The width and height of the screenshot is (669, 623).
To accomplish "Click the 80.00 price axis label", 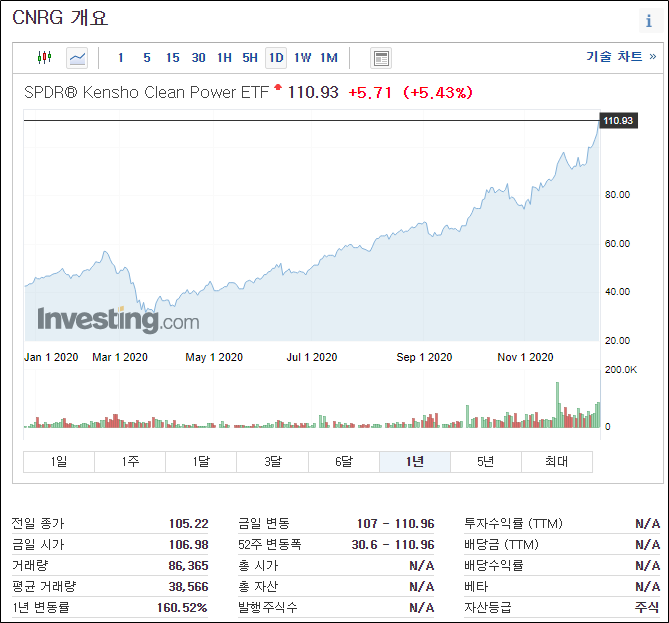I will pyautogui.click(x=617, y=195).
